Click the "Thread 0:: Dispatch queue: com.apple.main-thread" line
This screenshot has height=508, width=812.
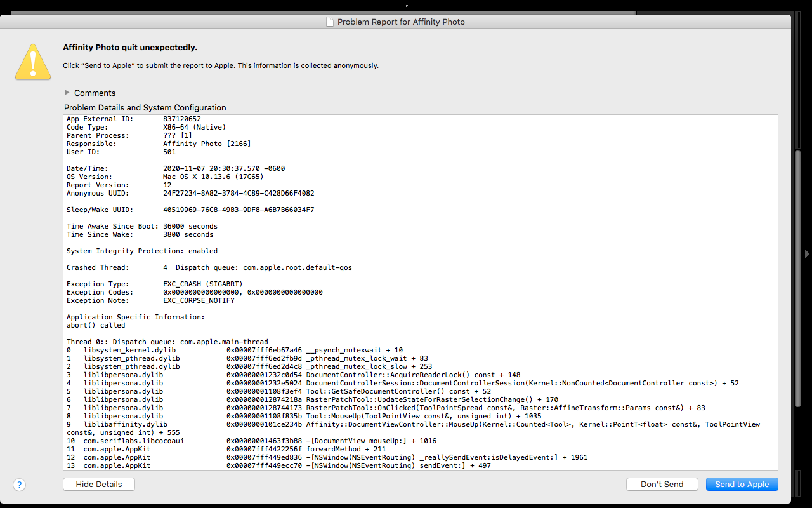[167, 342]
